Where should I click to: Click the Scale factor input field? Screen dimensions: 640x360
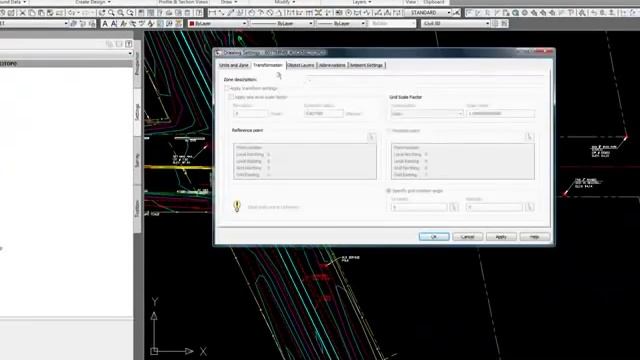coord(500,113)
